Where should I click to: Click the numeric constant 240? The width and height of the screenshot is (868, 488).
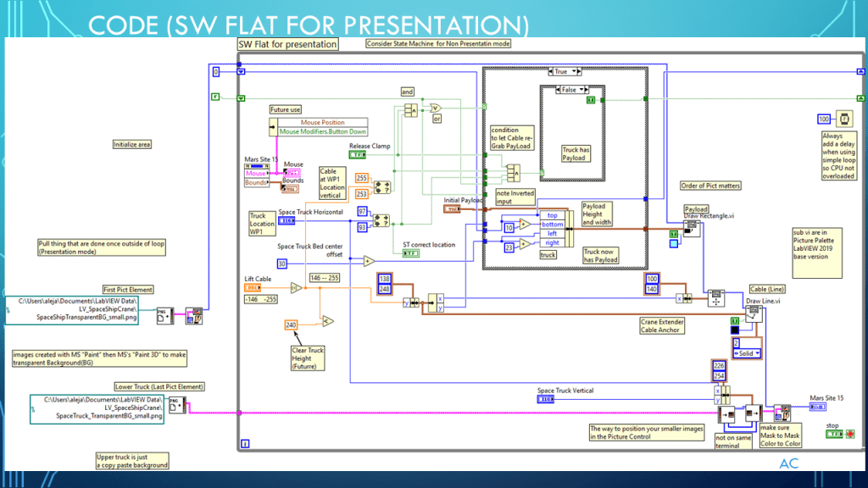click(291, 324)
